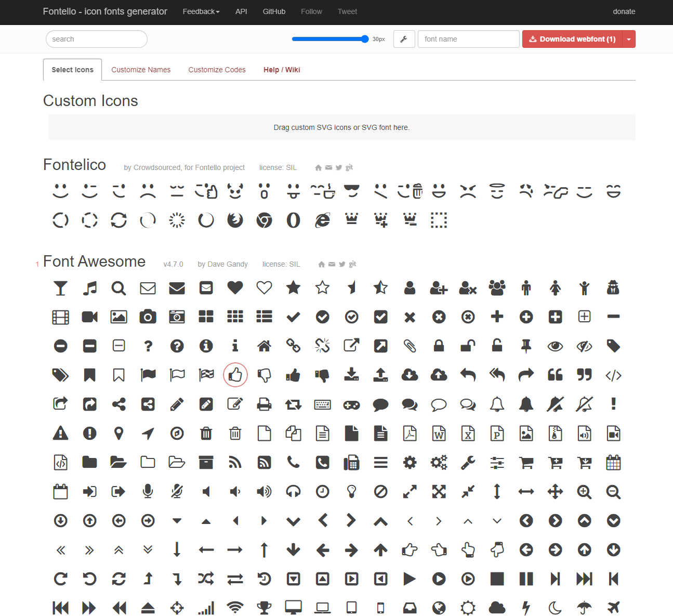Choose the camera icon
The width and height of the screenshot is (673, 616).
[148, 317]
